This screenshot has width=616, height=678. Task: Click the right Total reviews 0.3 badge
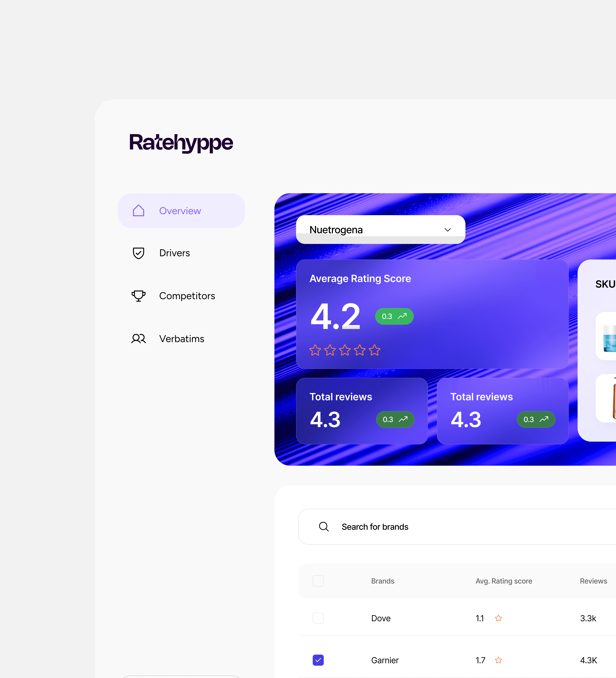[x=536, y=419]
